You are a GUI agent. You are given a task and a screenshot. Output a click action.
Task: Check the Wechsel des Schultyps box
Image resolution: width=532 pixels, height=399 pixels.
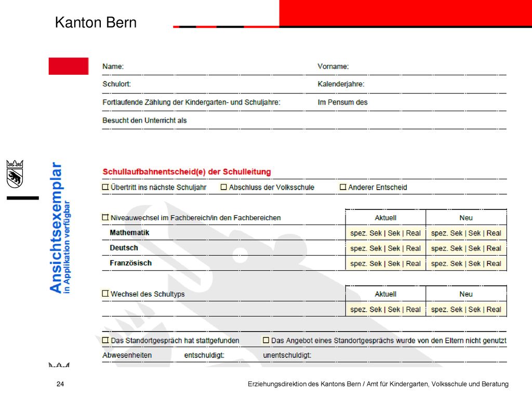tap(105, 294)
